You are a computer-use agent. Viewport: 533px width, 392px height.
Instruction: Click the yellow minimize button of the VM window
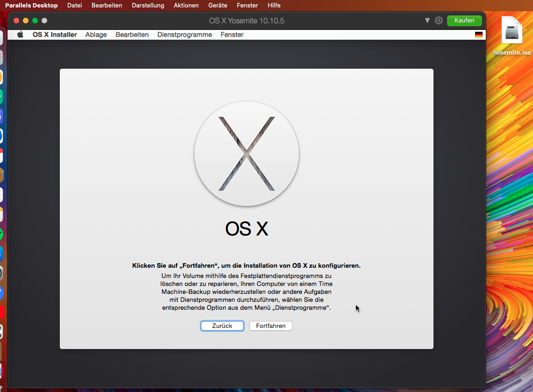[26, 21]
